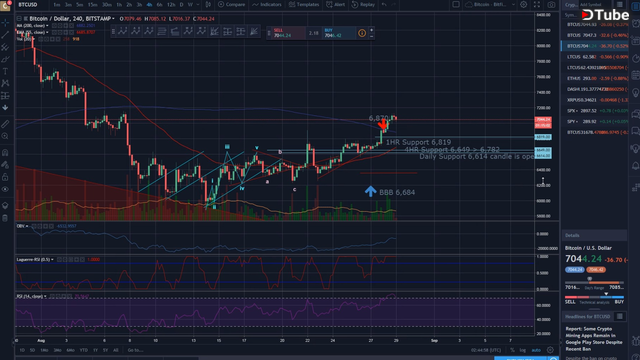Click the Add Symbol input field
The image size is (640, 360).
[x=596, y=4]
